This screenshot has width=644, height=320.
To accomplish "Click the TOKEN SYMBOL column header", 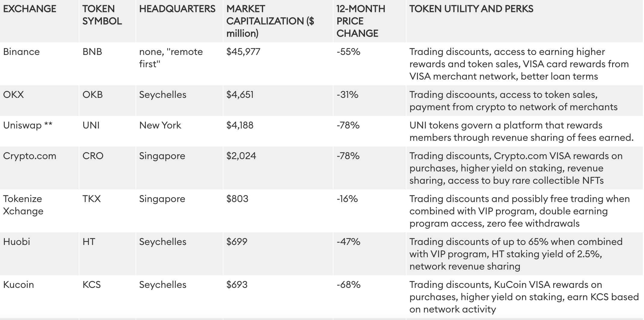I will coord(102,15).
